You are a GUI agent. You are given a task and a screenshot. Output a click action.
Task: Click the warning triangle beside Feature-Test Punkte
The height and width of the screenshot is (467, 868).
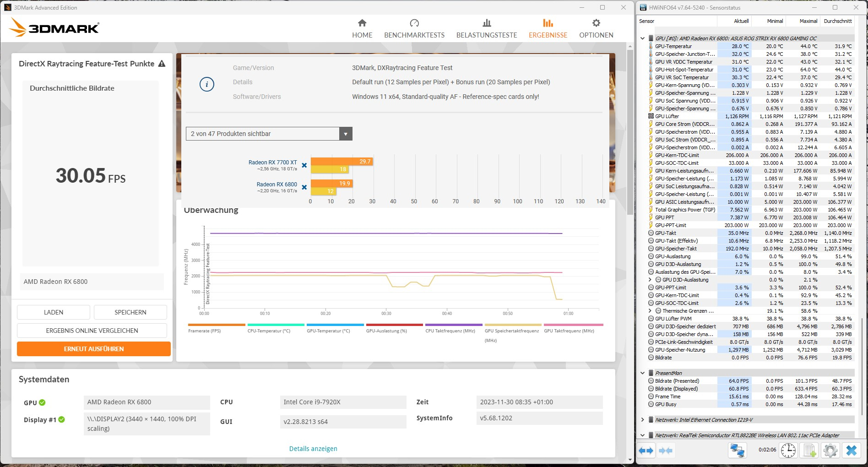(162, 64)
